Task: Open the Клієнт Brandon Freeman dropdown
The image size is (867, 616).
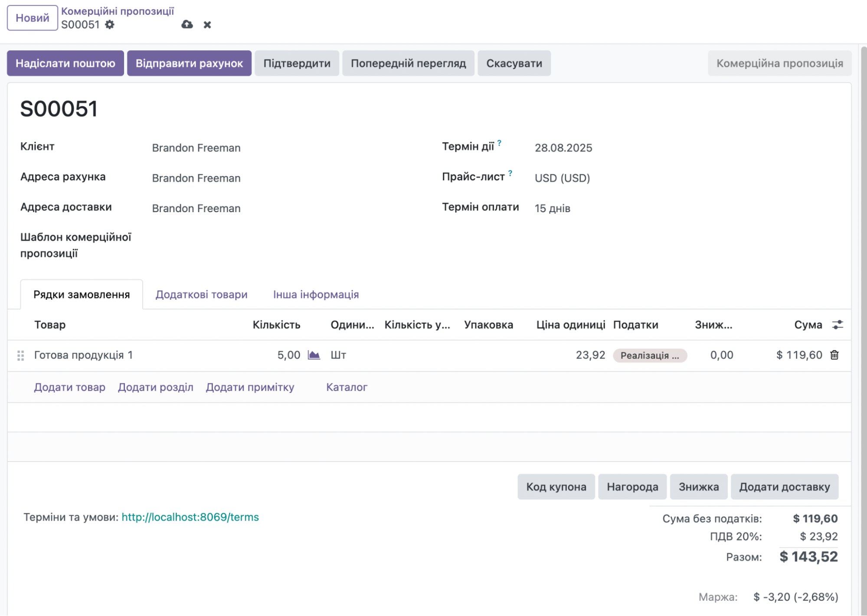Action: (196, 148)
